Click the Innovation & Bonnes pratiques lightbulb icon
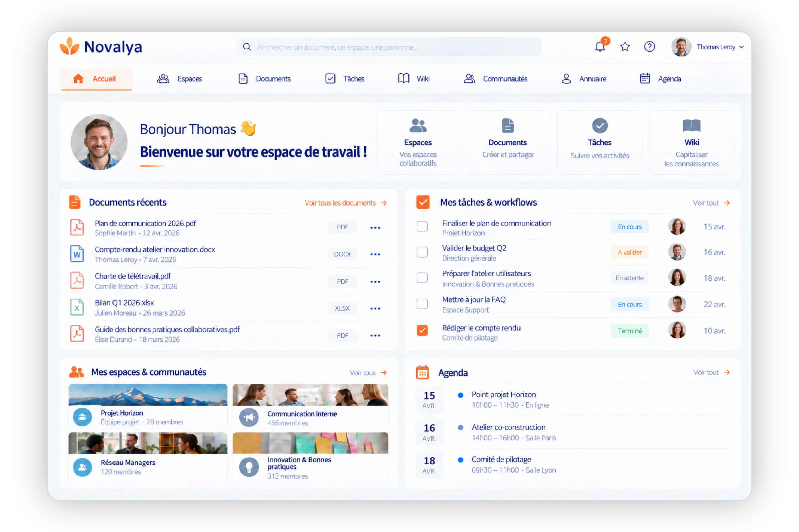Screen dimensions: 799x532 pyautogui.click(x=249, y=467)
